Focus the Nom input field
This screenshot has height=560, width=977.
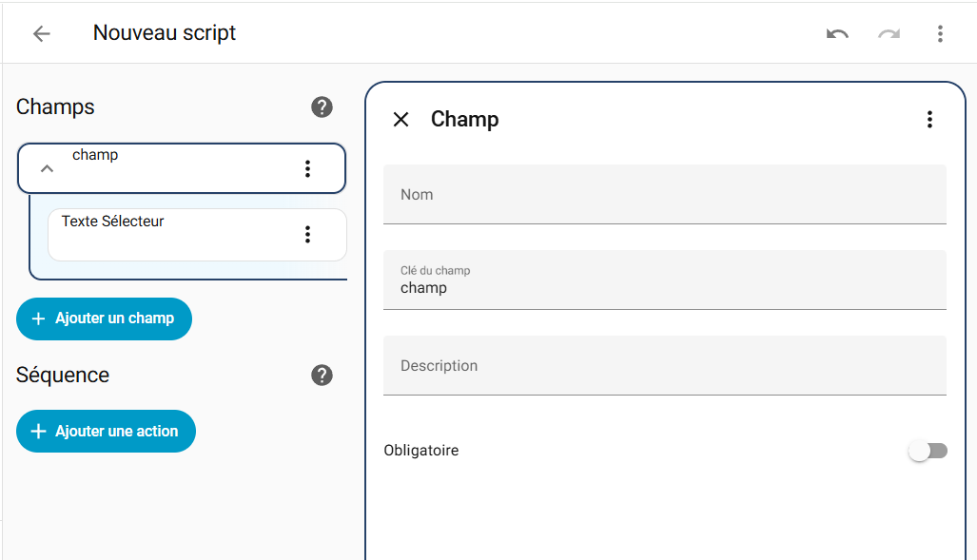[664, 195]
